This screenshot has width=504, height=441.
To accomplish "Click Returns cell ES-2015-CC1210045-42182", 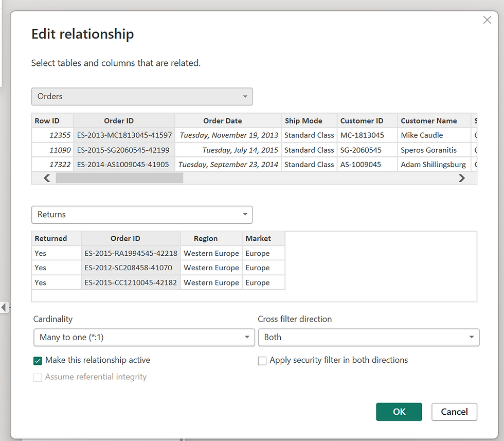I will [x=131, y=283].
